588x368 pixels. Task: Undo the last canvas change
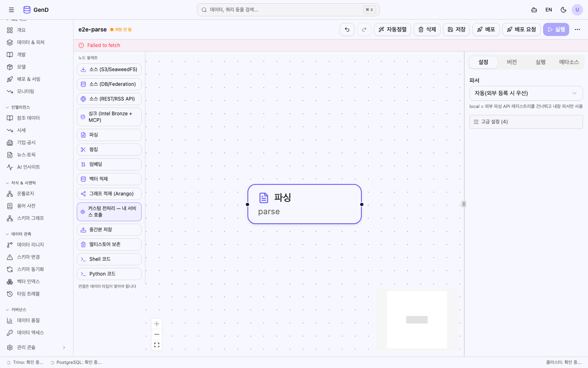[347, 29]
